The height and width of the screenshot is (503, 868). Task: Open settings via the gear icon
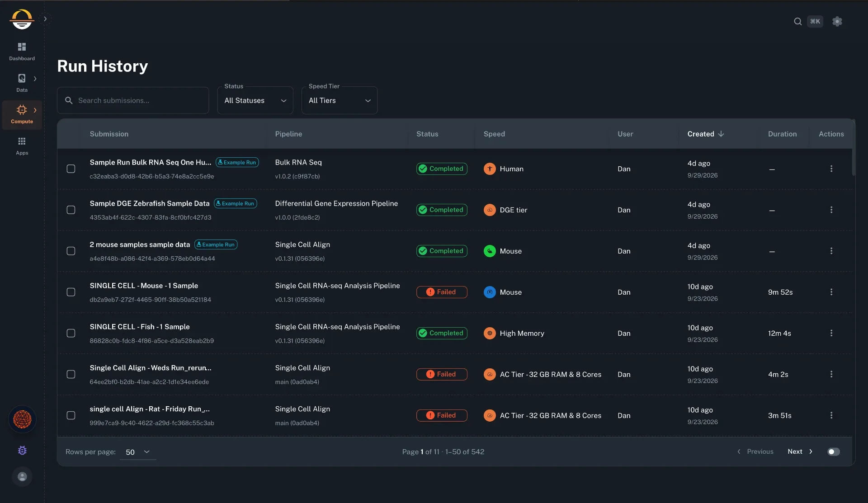coord(837,21)
